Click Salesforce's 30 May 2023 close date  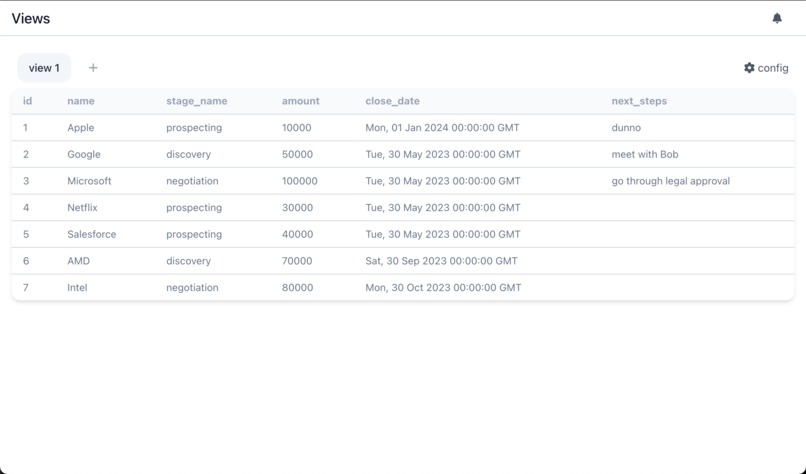443,234
